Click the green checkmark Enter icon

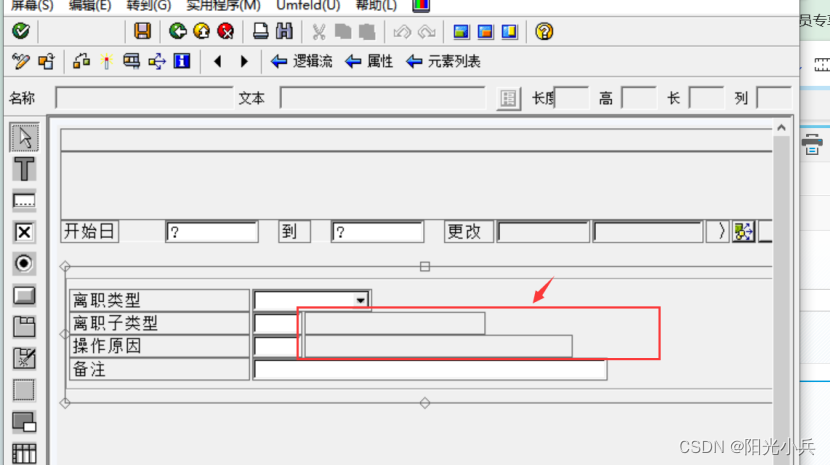[21, 31]
